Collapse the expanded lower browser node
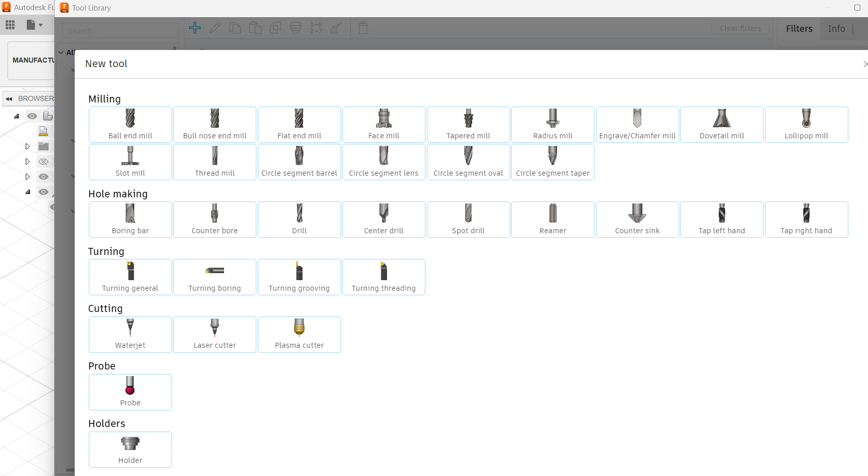868x476 pixels. click(28, 192)
